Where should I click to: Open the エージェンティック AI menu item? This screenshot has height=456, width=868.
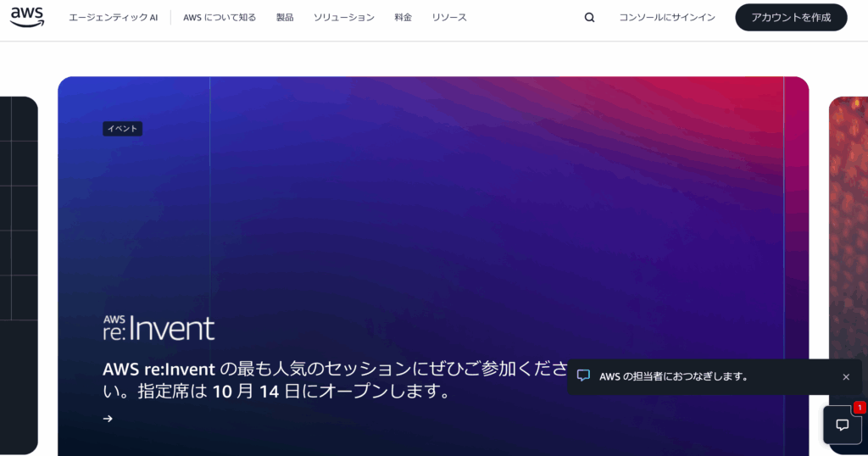coord(113,18)
